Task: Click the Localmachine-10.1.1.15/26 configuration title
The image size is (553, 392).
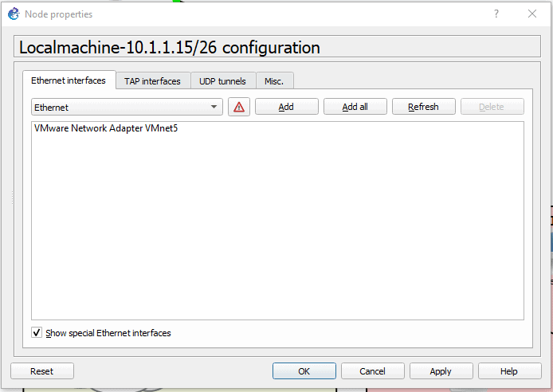Action: (x=170, y=47)
